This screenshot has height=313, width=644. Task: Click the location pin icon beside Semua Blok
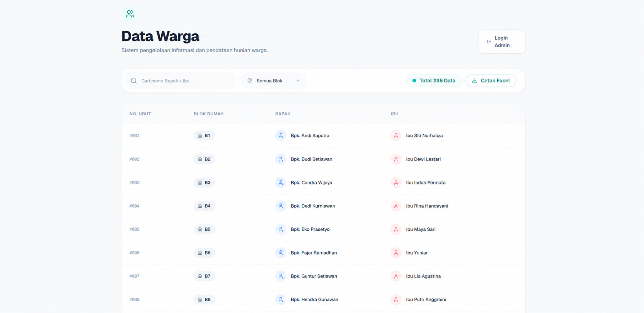click(x=250, y=81)
